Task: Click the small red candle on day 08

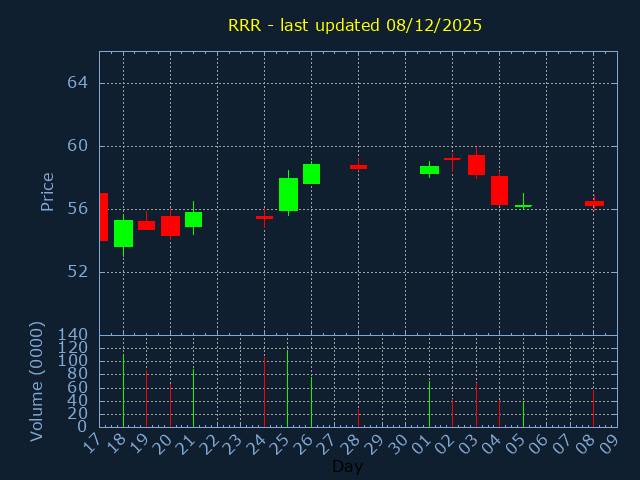Action: point(594,203)
